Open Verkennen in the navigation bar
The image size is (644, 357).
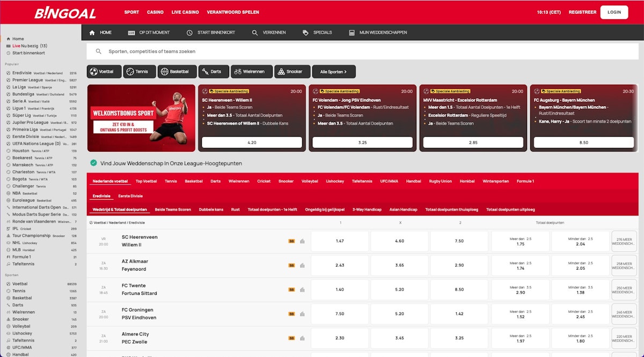pos(268,33)
